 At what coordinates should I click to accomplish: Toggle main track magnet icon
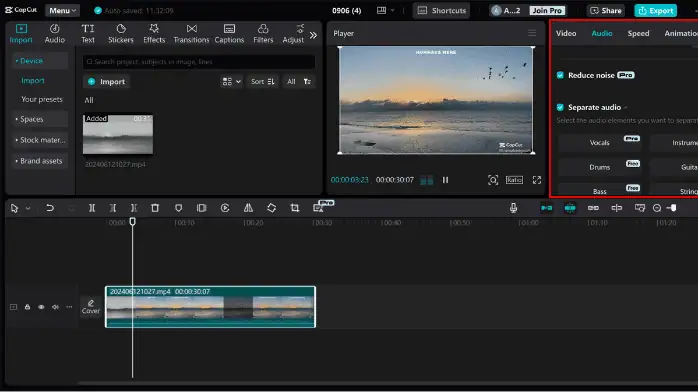click(x=547, y=208)
